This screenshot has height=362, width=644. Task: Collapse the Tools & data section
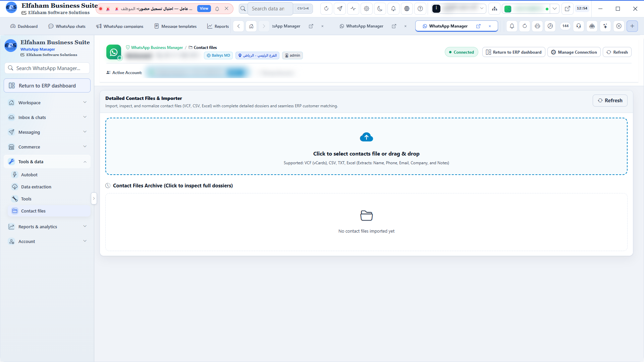coord(47,162)
